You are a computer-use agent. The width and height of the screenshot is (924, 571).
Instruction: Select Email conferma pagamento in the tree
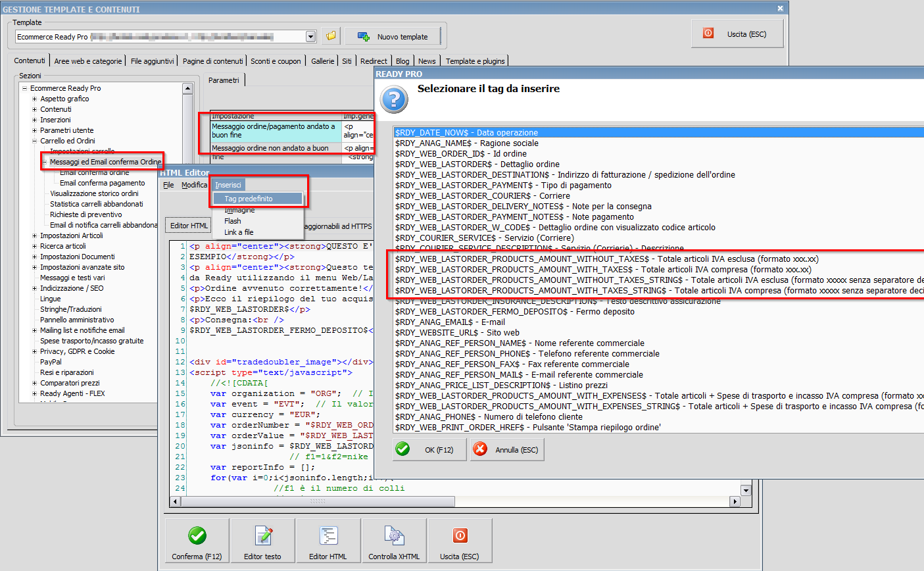102,183
